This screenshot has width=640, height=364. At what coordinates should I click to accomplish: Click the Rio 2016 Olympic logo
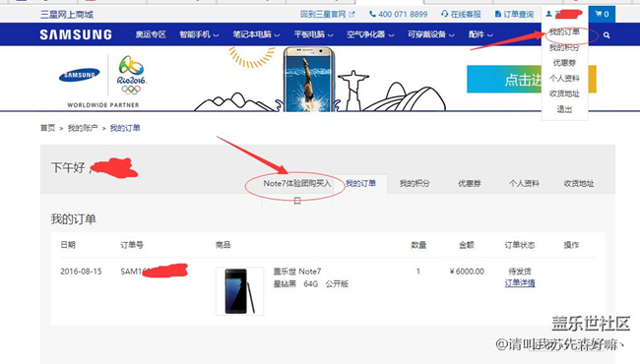131,76
